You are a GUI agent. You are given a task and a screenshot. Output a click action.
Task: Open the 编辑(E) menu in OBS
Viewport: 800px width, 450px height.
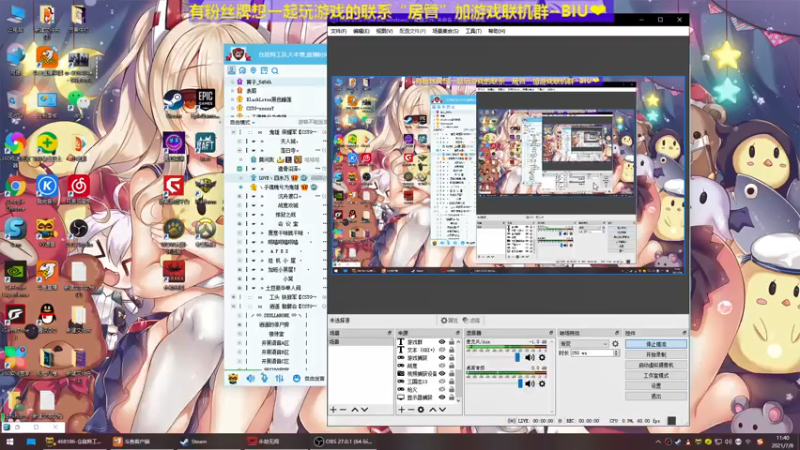click(361, 31)
